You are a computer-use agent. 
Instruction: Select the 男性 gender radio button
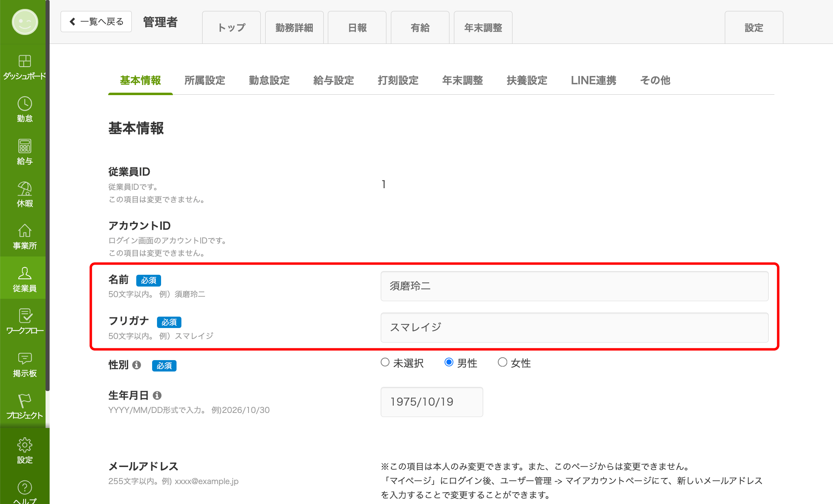449,363
